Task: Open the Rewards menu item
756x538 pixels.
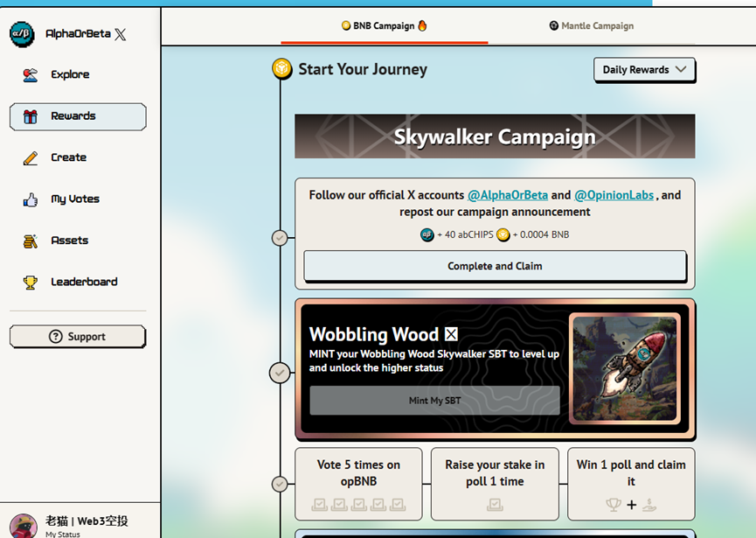Action: (78, 116)
